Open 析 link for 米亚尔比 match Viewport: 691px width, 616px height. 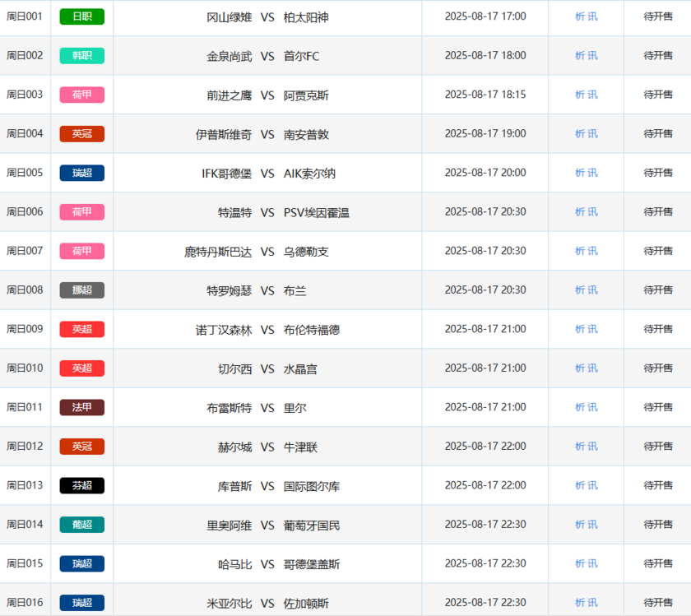click(580, 603)
